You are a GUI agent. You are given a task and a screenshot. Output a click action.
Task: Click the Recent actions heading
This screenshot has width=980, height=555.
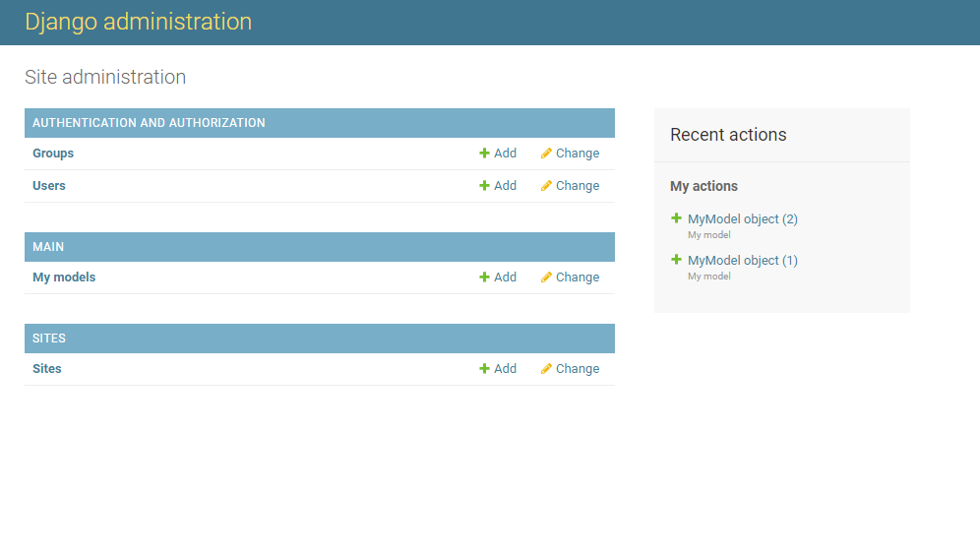pos(728,135)
